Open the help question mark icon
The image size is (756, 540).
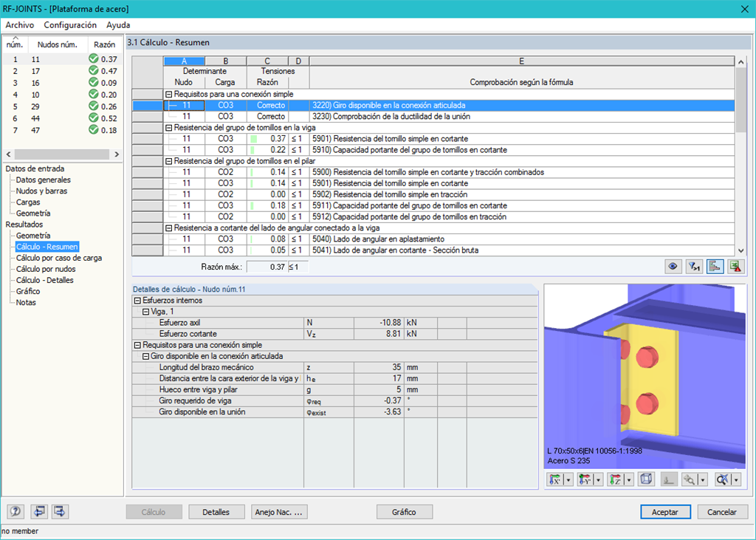pyautogui.click(x=16, y=511)
